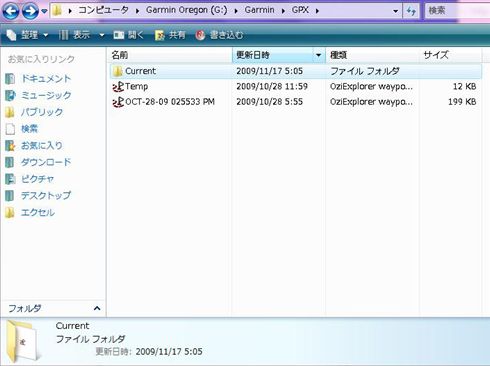Open 更新日時 column filter dropdown
The width and height of the screenshot is (490, 366).
[x=319, y=55]
